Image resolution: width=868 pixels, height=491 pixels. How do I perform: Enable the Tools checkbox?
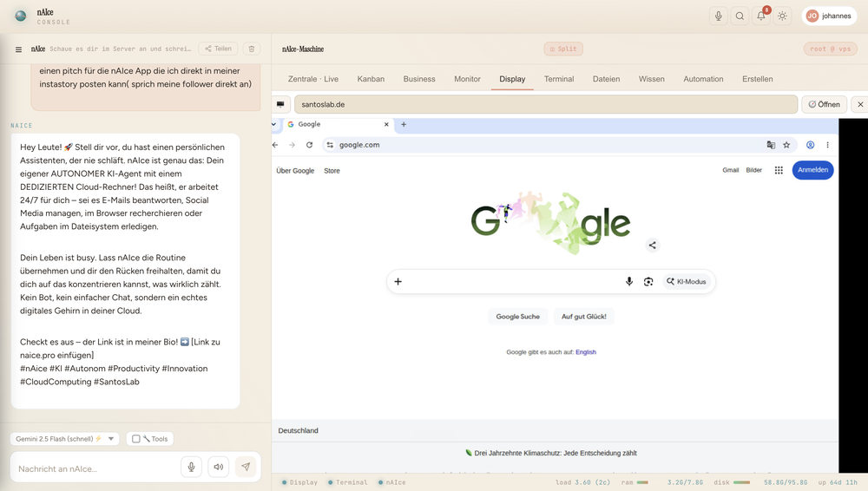coord(135,439)
